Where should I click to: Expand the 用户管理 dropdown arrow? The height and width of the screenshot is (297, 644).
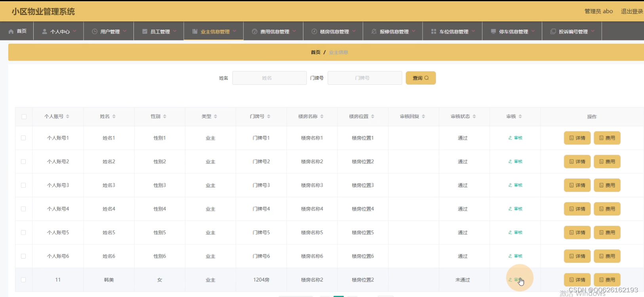pos(125,31)
